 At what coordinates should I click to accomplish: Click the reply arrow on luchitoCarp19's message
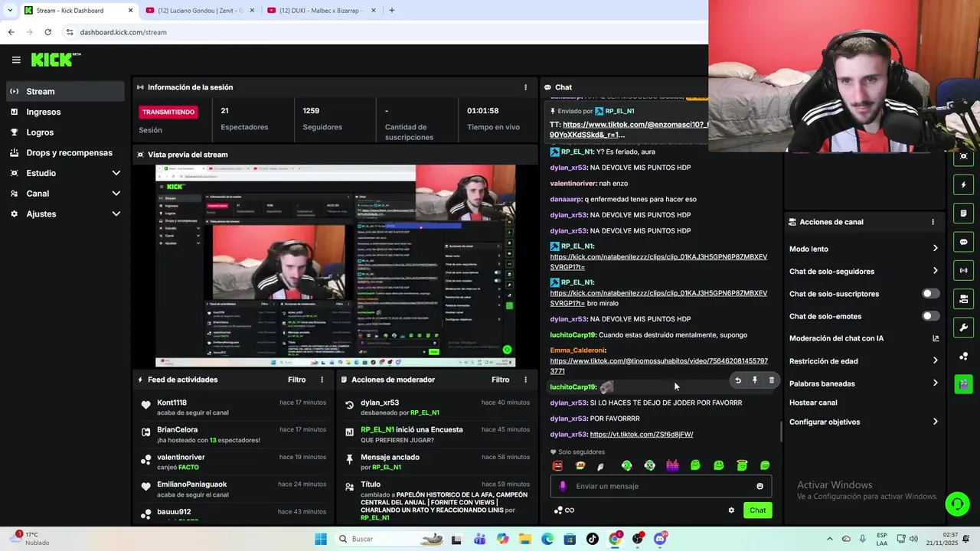coord(738,380)
